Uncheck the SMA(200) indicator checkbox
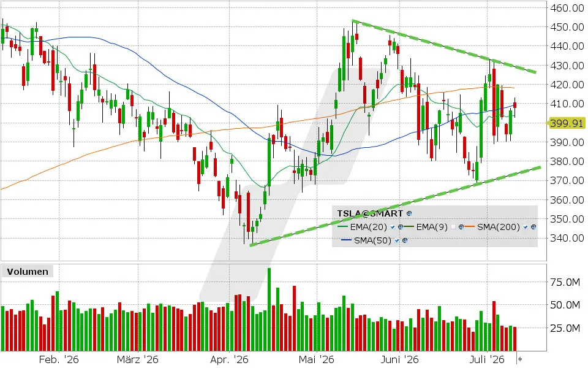Viewport: 588px width, 368px height. [x=526, y=227]
